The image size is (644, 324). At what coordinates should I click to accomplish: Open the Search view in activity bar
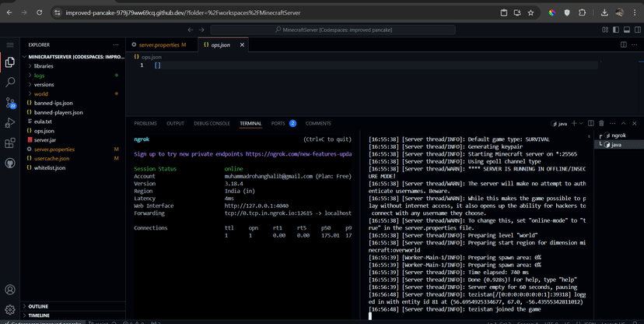tap(10, 82)
